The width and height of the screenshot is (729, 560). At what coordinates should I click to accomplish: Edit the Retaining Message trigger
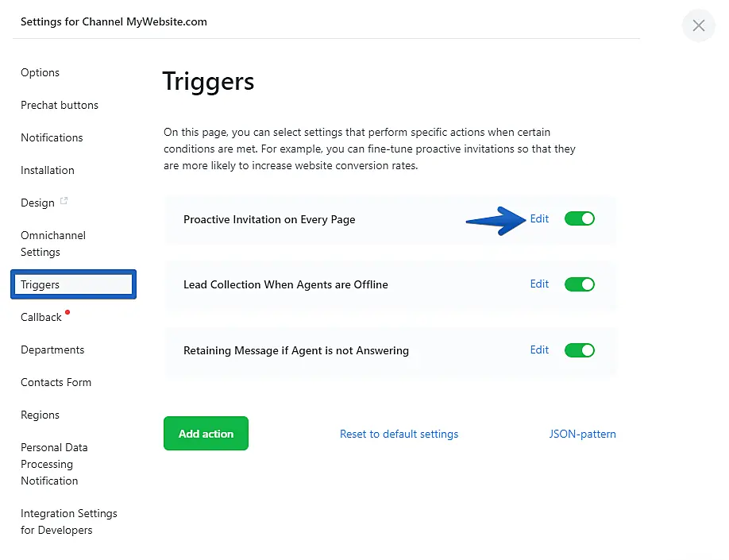point(539,350)
